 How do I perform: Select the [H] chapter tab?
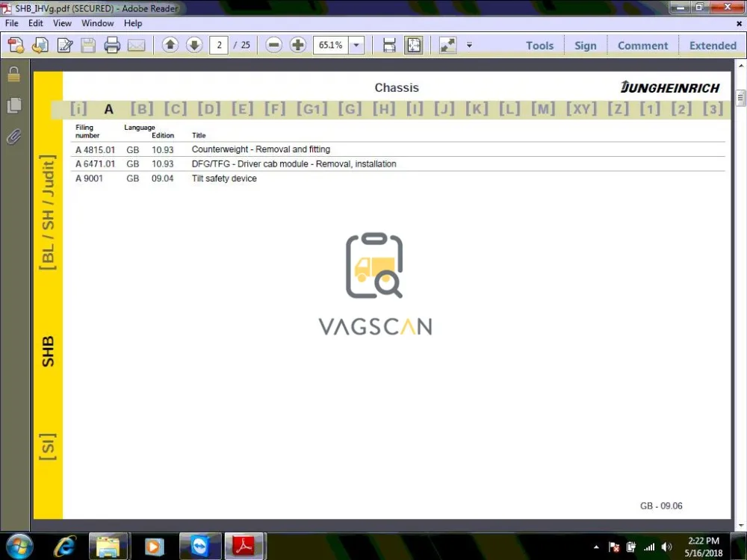click(x=384, y=109)
